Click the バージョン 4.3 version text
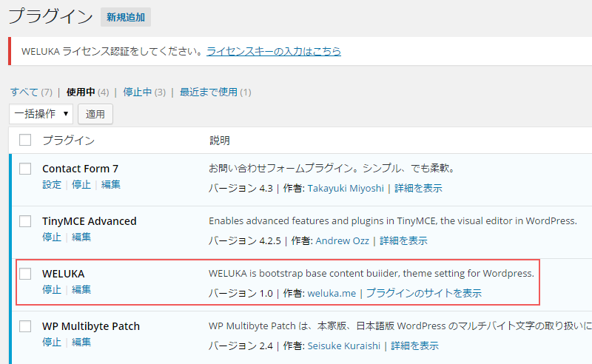The height and width of the screenshot is (364, 592). click(240, 188)
